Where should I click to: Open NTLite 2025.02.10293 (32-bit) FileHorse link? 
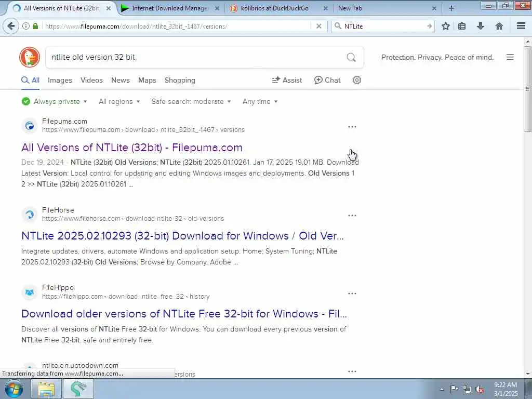pyautogui.click(x=182, y=235)
